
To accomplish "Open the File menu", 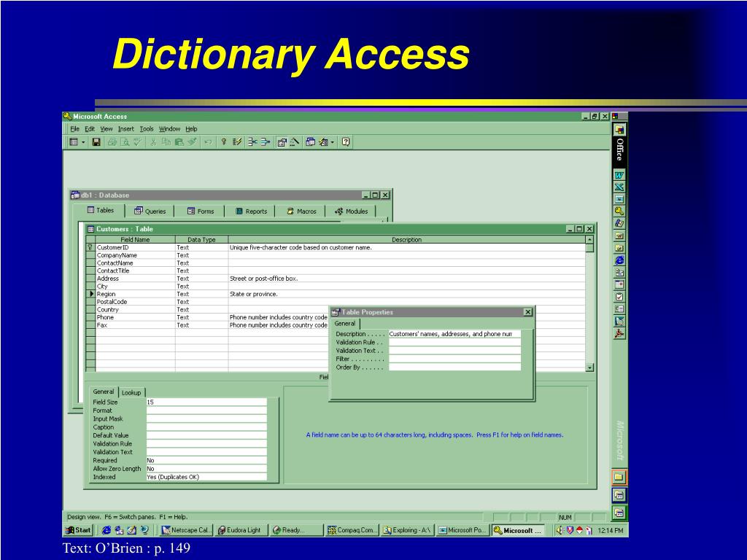I will point(75,129).
